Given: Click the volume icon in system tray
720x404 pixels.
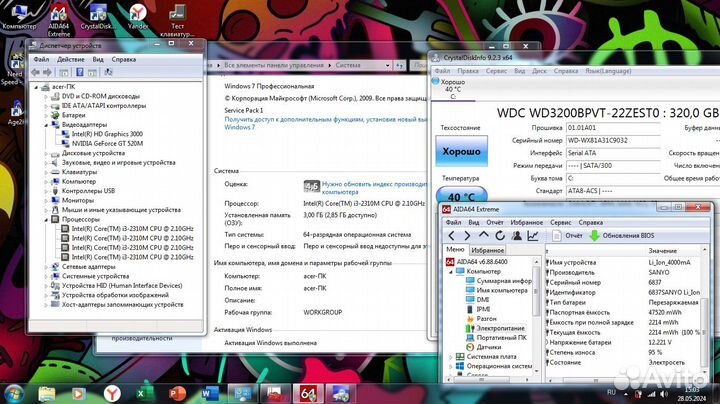Looking at the screenshot, I should coord(664,394).
